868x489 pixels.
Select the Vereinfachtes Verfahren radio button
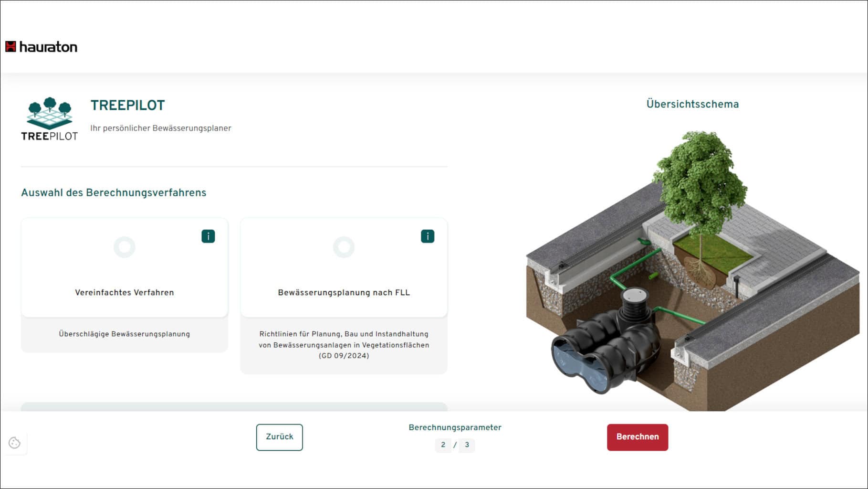(125, 247)
